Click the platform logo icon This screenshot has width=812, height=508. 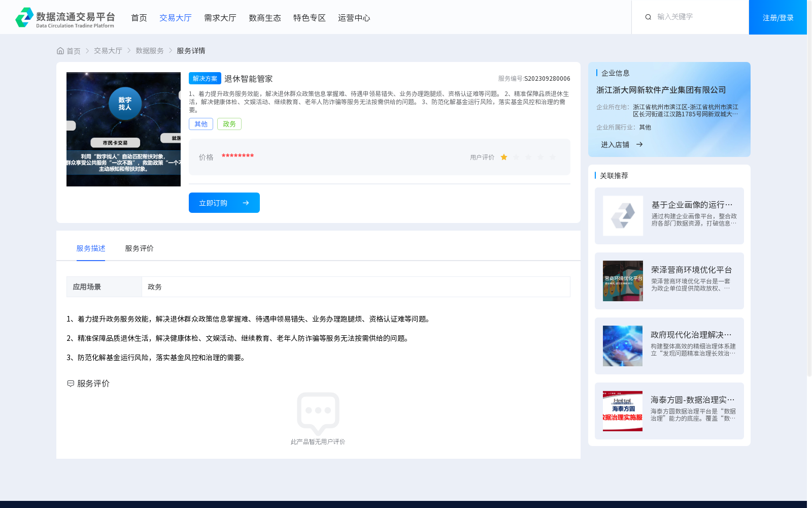coord(24,17)
